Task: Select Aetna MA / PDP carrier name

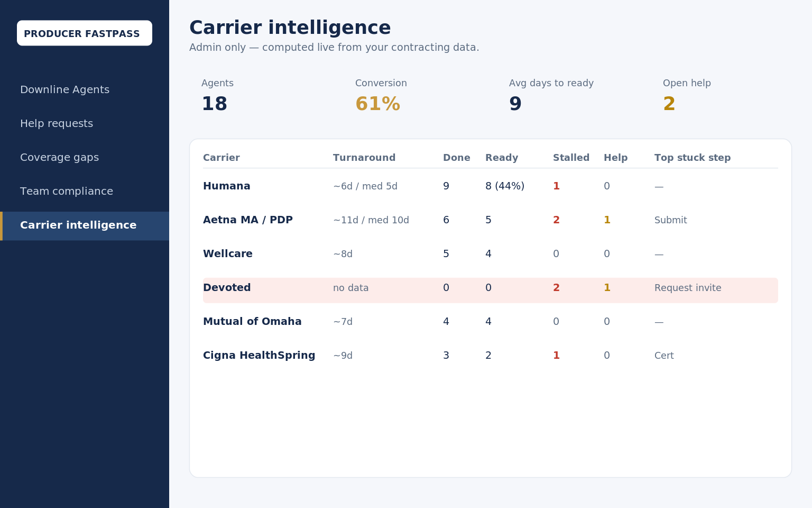Action: 248,220
